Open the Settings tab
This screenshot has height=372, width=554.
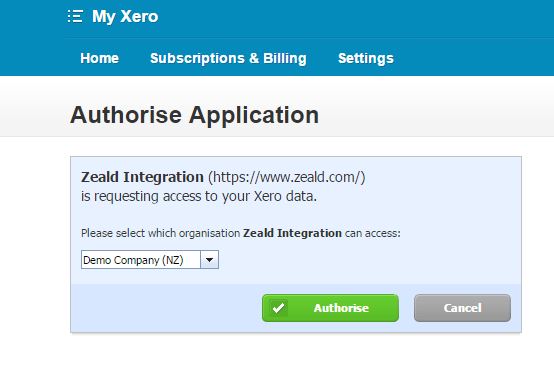pyautogui.click(x=366, y=58)
